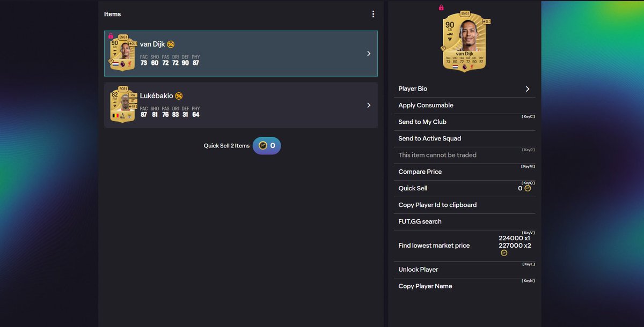The width and height of the screenshot is (644, 327).
Task: Choose Send to Active Squad
Action: 464,138
